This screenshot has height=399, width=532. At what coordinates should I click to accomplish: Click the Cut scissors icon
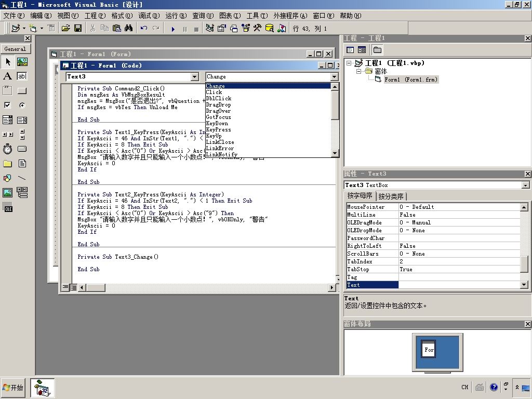92,28
